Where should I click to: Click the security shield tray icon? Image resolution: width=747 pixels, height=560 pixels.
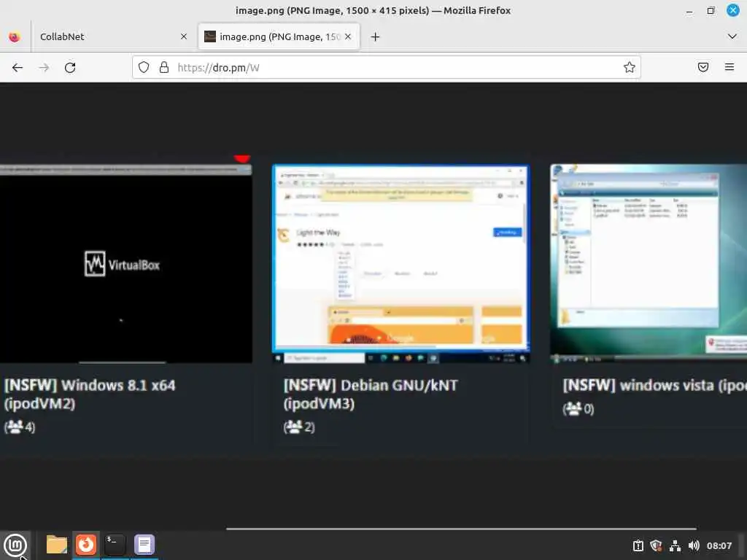pos(656,545)
